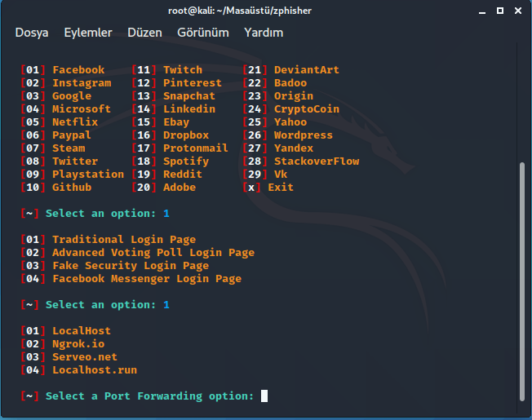The width and height of the screenshot is (532, 420).
Task: Click the Vk option text
Action: [281, 175]
